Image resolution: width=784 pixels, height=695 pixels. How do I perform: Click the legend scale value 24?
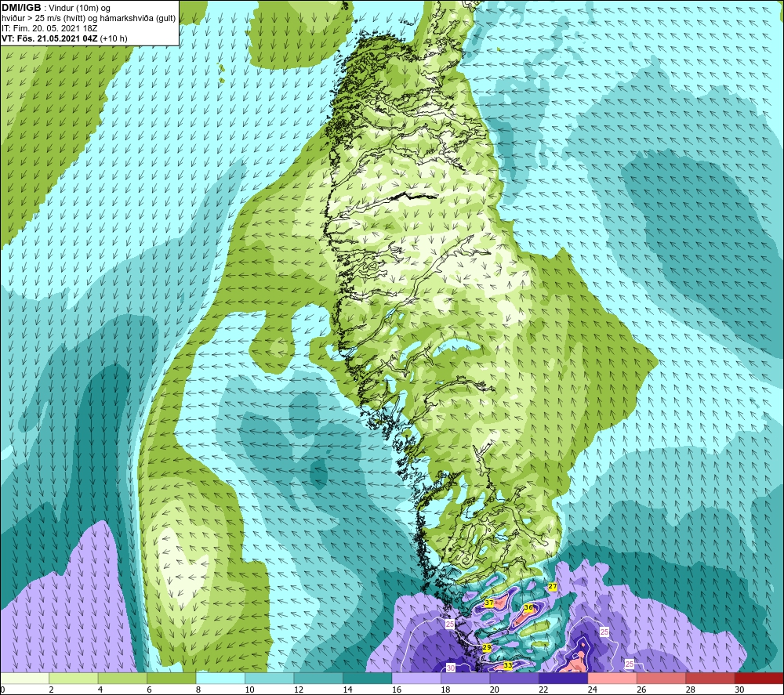[x=593, y=690]
